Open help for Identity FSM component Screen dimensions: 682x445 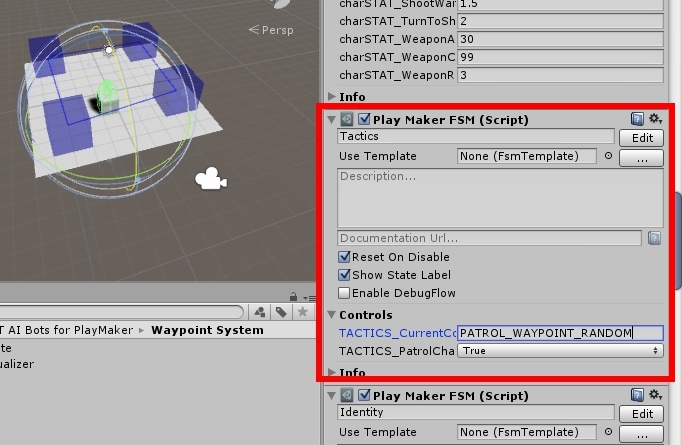(637, 395)
